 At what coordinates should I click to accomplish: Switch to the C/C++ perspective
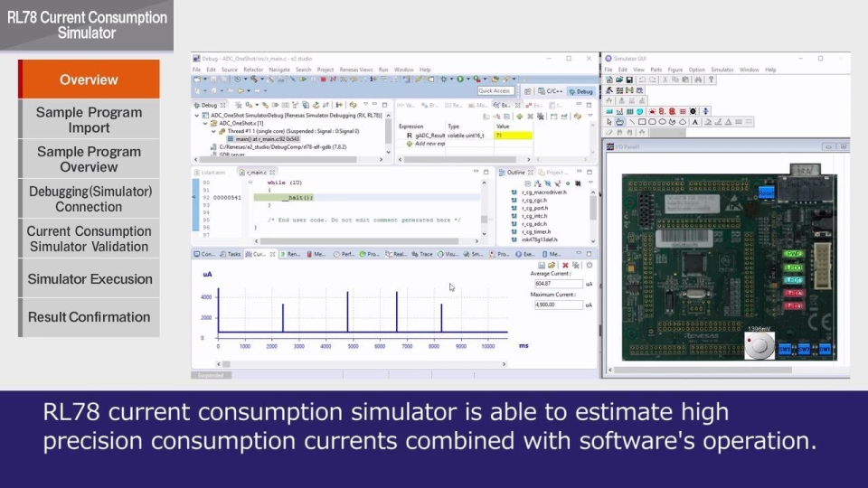point(551,91)
